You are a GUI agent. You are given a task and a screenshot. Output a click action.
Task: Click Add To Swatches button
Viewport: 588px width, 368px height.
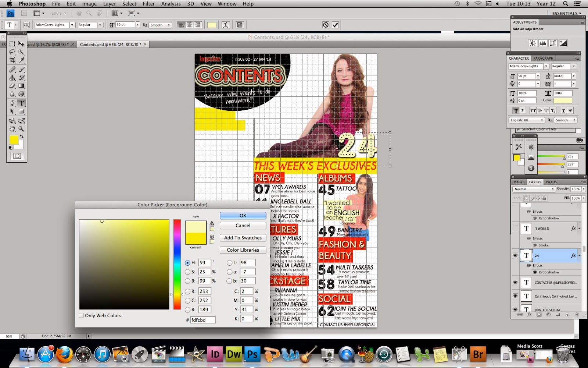tap(243, 238)
